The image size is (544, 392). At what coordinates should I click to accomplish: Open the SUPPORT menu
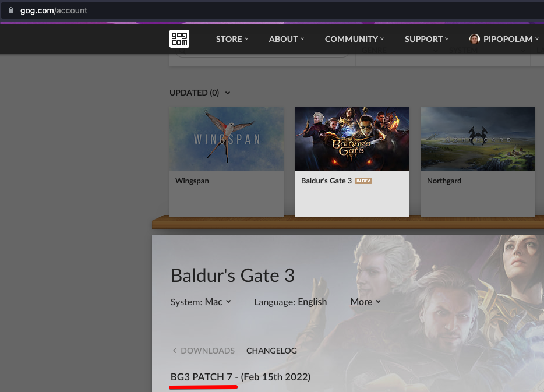pos(426,39)
